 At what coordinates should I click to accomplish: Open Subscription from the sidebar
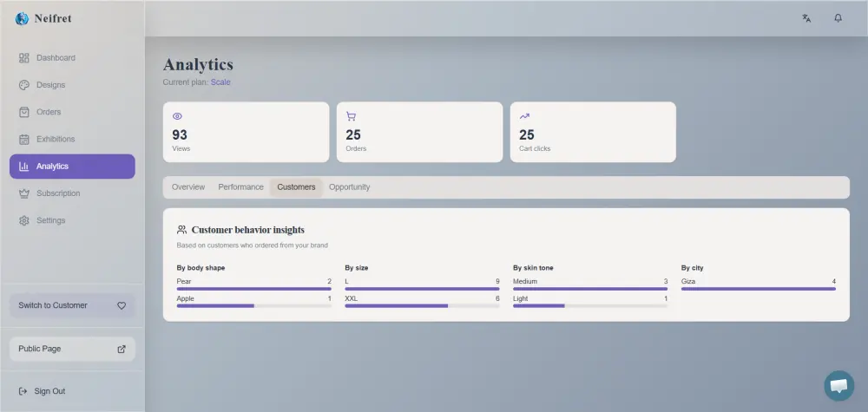tap(72, 193)
